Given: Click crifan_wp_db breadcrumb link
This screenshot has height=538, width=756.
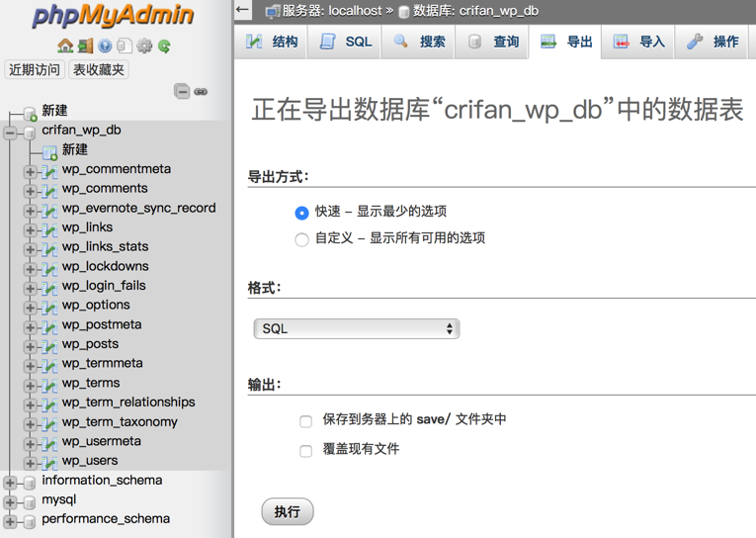Looking at the screenshot, I should pos(476,11).
